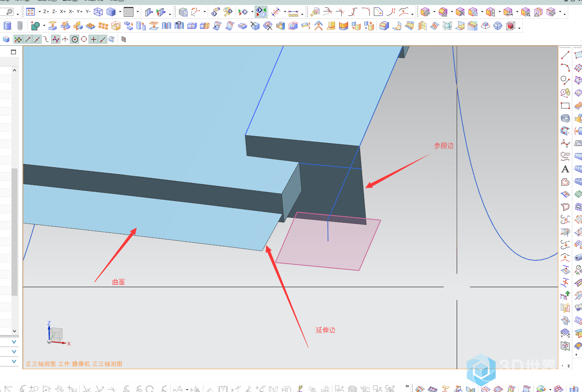Open the coordinate system dropdown arrow
The image size is (582, 392).
click(x=204, y=12)
